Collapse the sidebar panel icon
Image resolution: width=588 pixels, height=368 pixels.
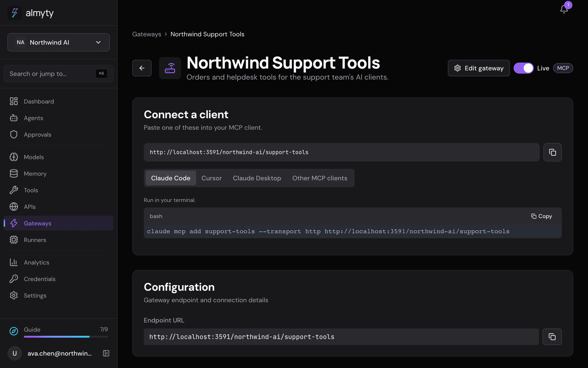(x=106, y=353)
